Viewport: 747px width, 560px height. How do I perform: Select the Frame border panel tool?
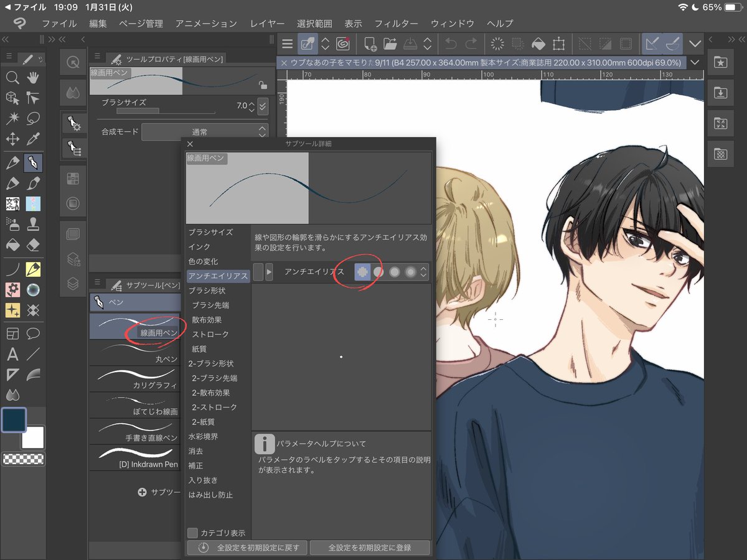tap(12, 334)
